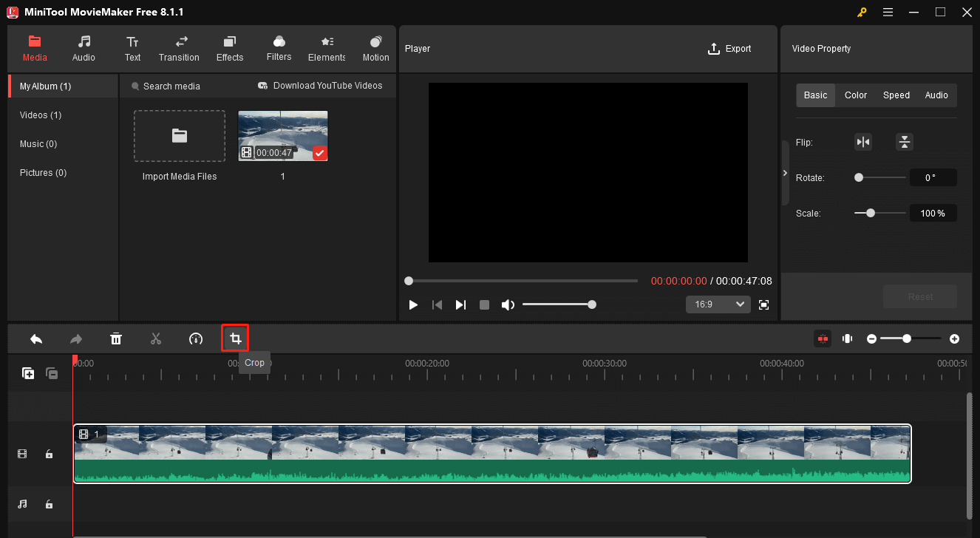Open the Filters tab

point(279,48)
